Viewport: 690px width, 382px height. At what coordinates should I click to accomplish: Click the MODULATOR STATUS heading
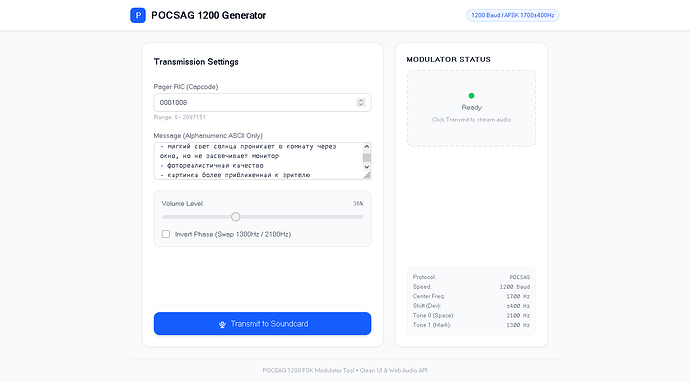pos(448,59)
